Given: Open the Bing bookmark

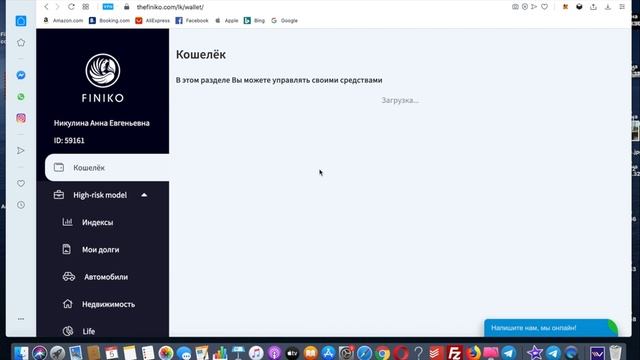Looking at the screenshot, I should coord(254,20).
